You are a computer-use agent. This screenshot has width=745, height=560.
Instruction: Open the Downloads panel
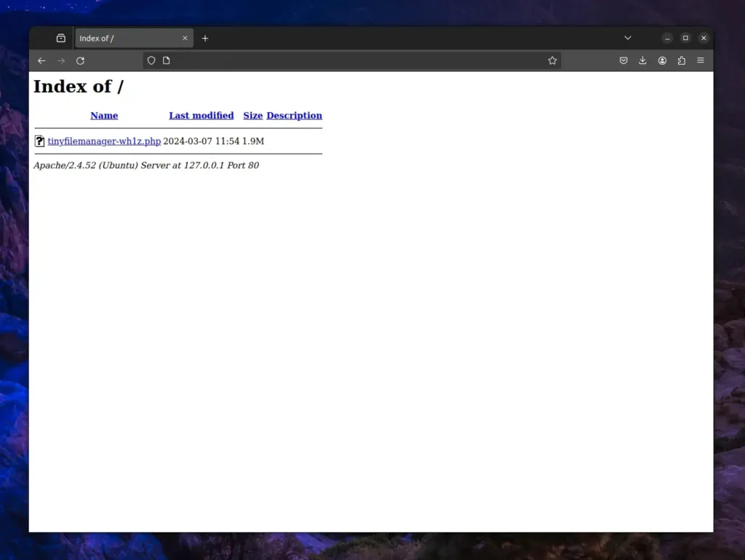643,61
